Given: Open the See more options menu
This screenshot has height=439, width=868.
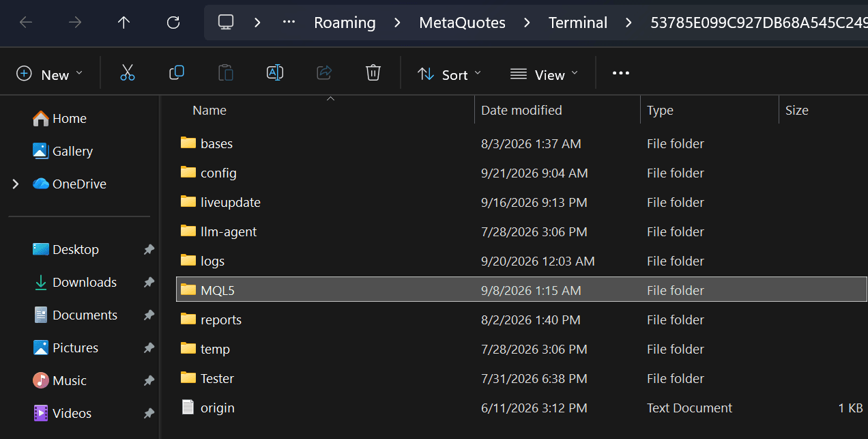Looking at the screenshot, I should pyautogui.click(x=621, y=74).
